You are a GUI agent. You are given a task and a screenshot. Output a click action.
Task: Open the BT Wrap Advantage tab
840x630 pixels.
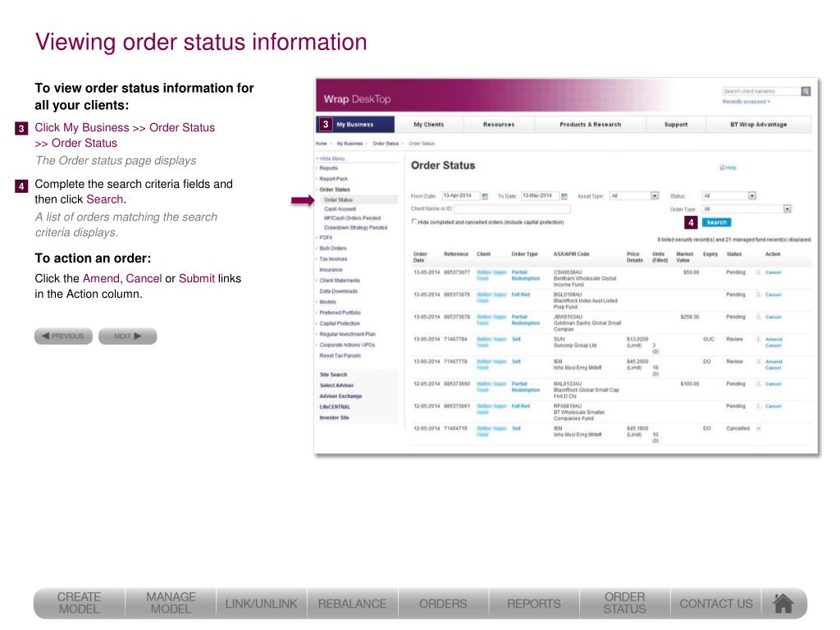[x=759, y=125]
